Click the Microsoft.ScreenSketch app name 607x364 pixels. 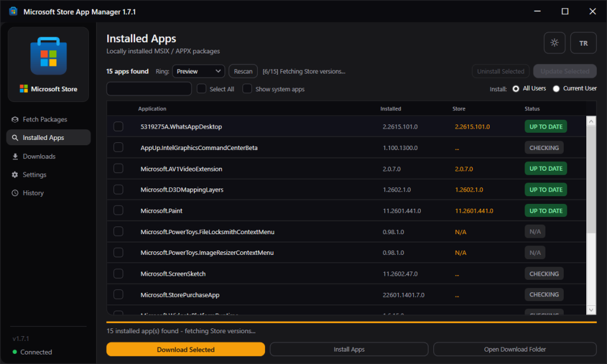173,273
